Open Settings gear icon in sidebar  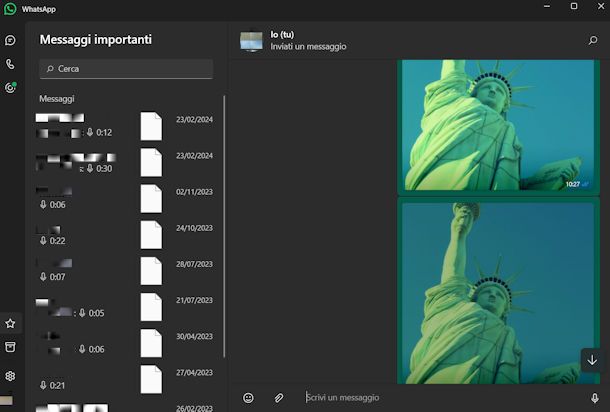click(x=10, y=376)
